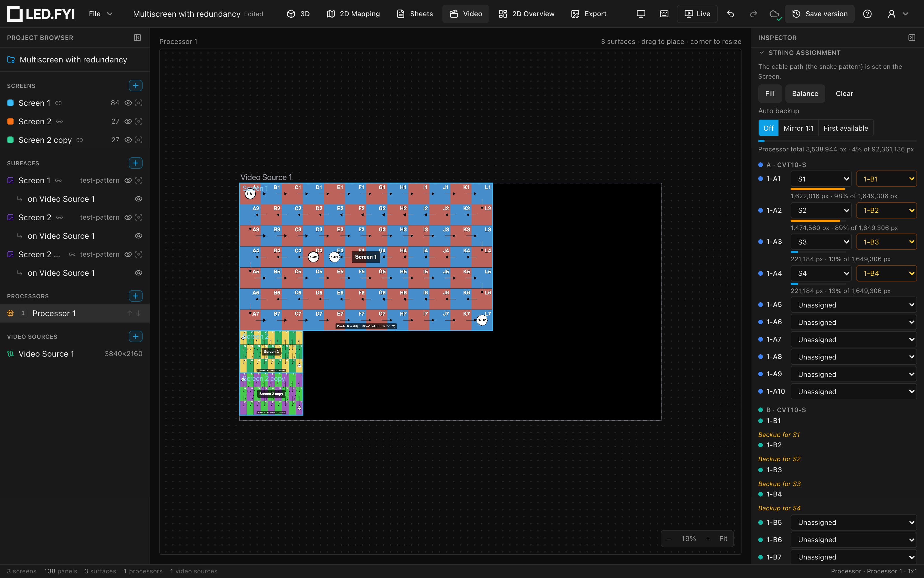924x578 pixels.
Task: Move Processor 1 down with arrow icon
Action: [x=139, y=314]
